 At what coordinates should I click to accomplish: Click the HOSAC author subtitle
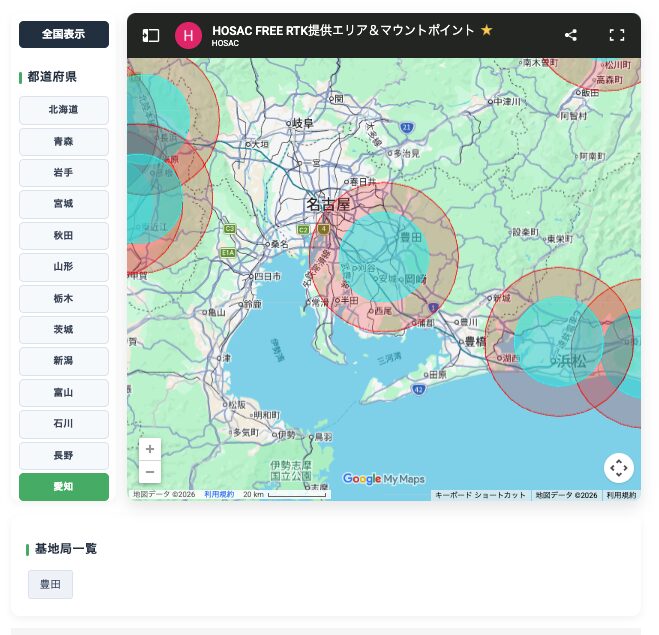click(225, 43)
